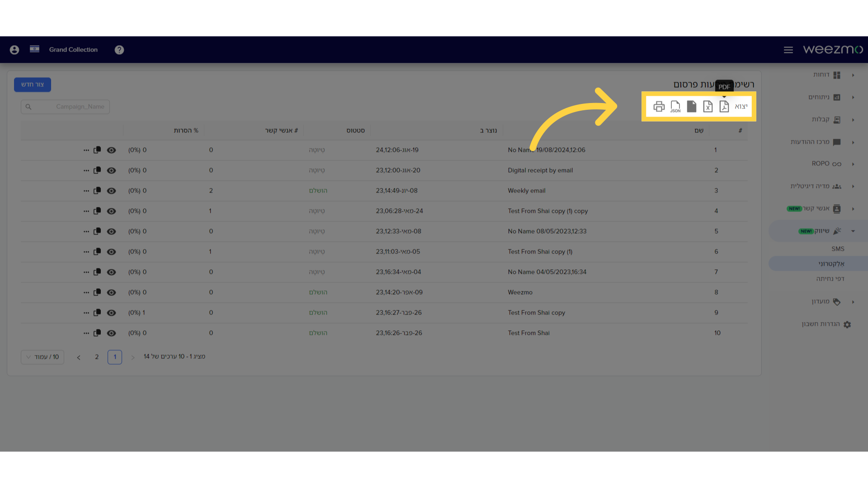Click the Israel flag language icon

point(34,49)
